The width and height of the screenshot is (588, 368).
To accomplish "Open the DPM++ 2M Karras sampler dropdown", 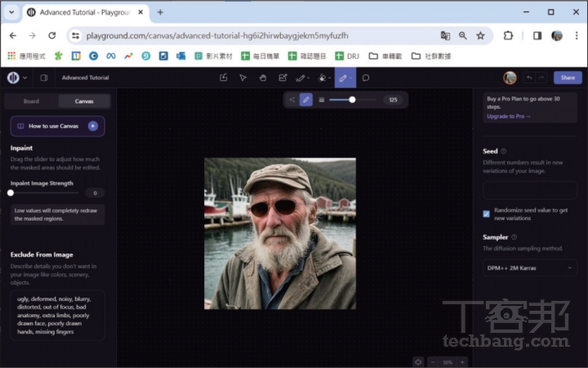I will tap(530, 267).
